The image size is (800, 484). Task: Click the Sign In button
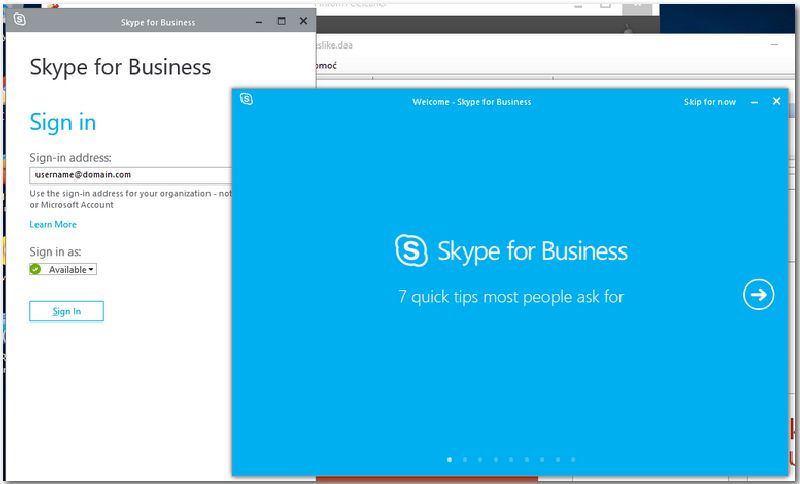pyautogui.click(x=66, y=311)
